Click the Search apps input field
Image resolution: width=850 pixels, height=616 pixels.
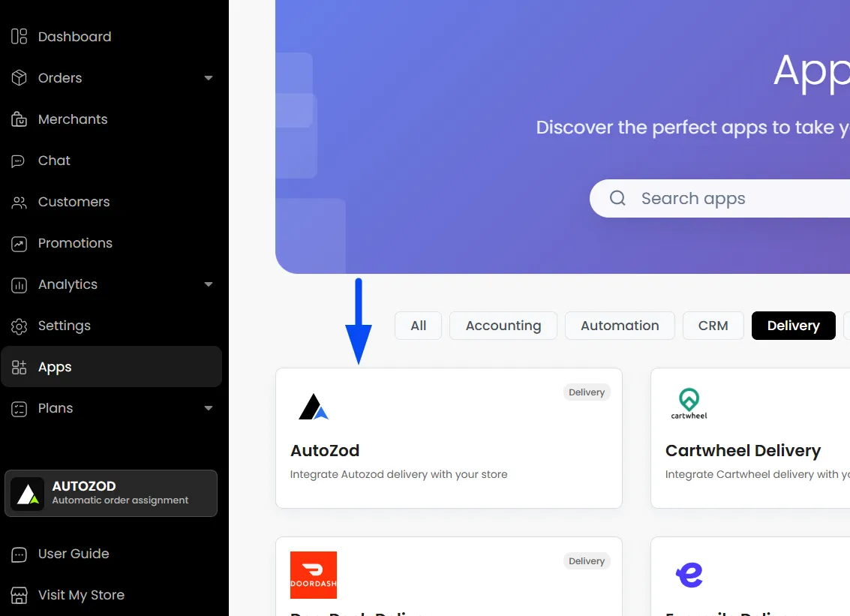[x=720, y=199]
